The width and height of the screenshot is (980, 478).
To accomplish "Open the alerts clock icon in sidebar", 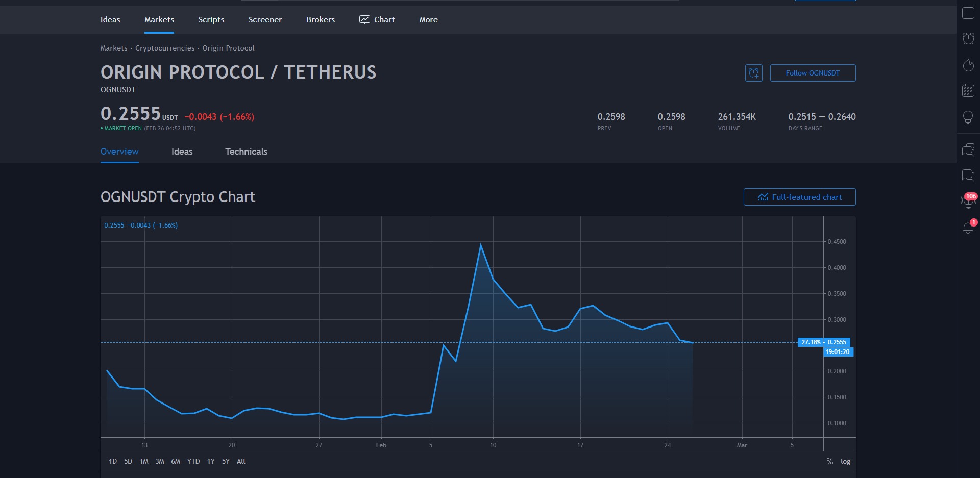I will coord(968,38).
